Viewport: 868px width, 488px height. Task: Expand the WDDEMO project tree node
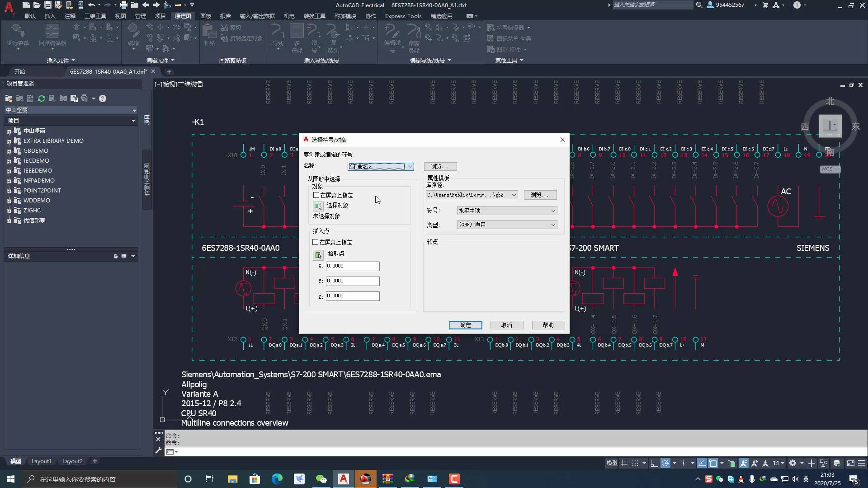click(x=9, y=201)
